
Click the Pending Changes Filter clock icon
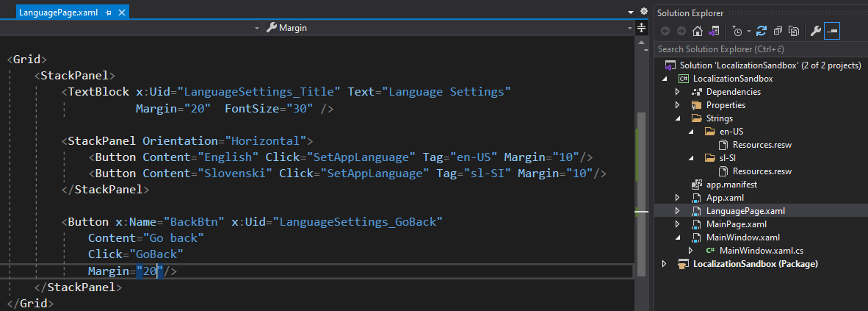[737, 31]
